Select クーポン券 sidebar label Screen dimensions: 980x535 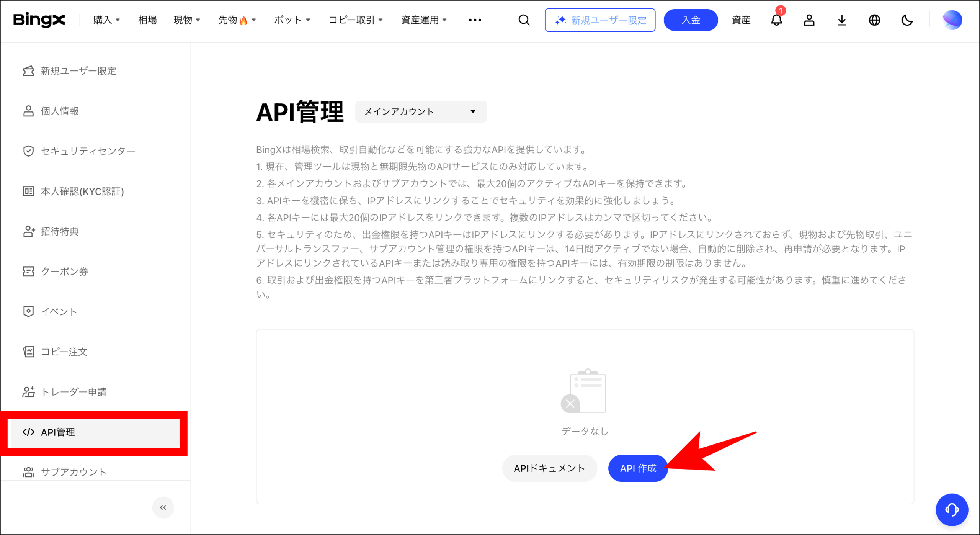point(65,272)
